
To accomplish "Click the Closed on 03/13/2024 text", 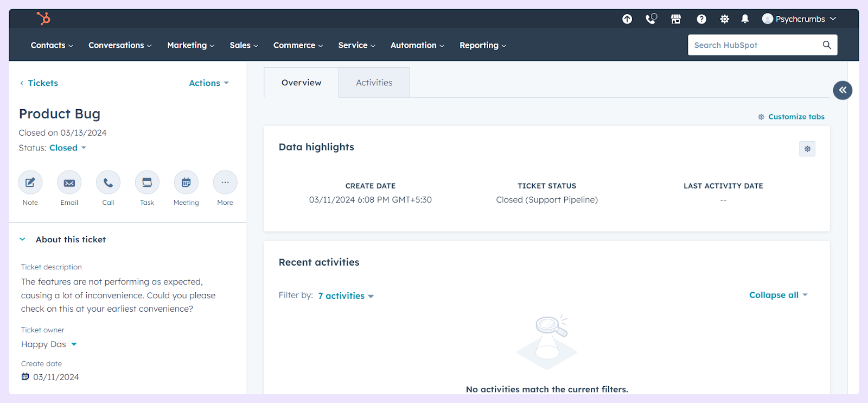I will pyautogui.click(x=62, y=133).
